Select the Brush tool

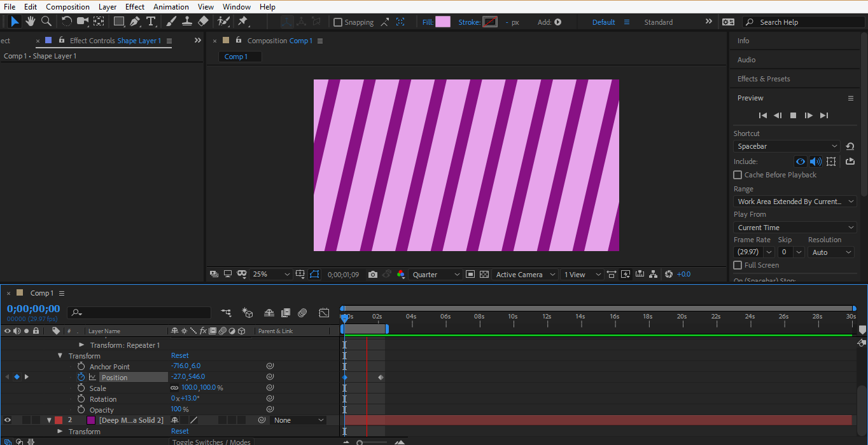click(x=171, y=22)
